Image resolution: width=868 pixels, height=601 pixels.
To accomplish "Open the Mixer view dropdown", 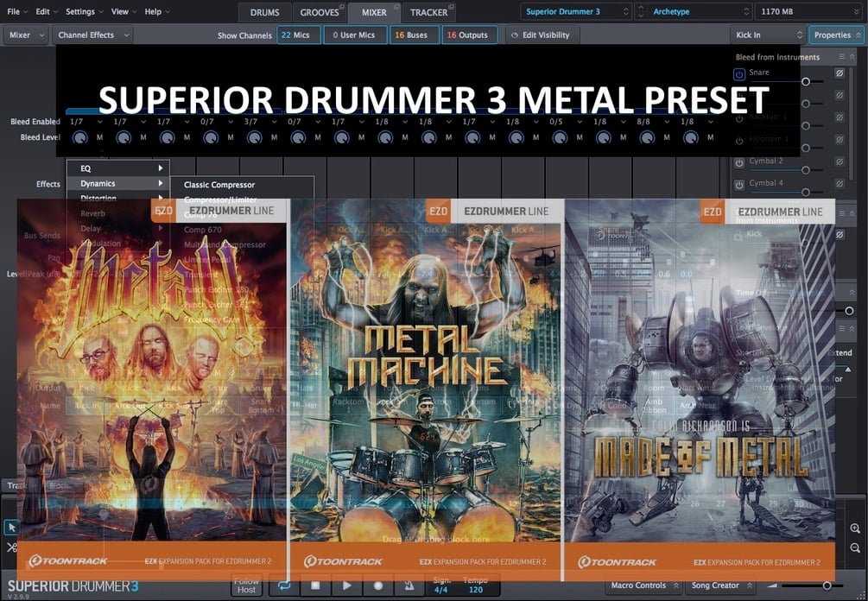I will click(x=26, y=35).
